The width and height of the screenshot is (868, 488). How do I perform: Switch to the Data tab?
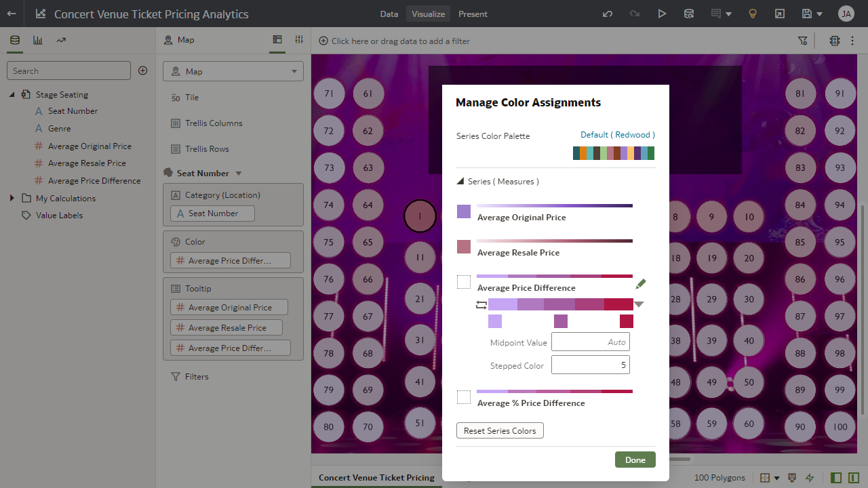[x=389, y=14]
